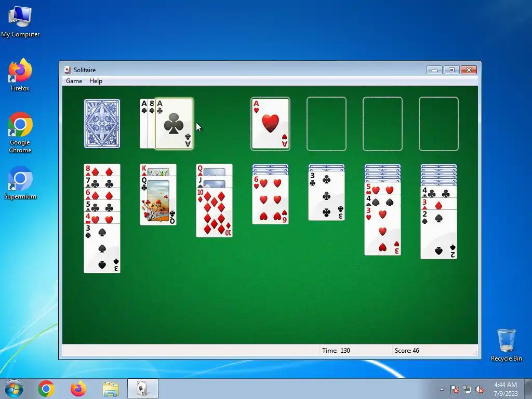This screenshot has width=532, height=399.
Task: Click the Score: 46 status text
Action: 407,351
